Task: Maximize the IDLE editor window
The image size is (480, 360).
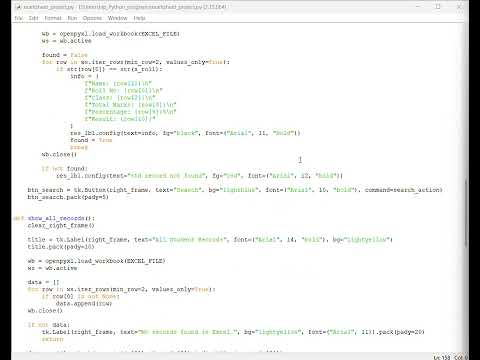Action: (438, 6)
